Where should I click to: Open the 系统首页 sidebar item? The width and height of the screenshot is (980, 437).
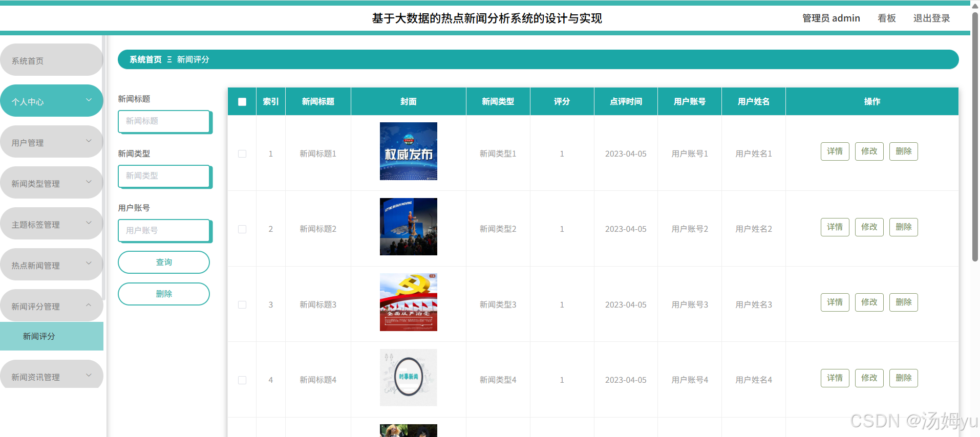click(51, 60)
